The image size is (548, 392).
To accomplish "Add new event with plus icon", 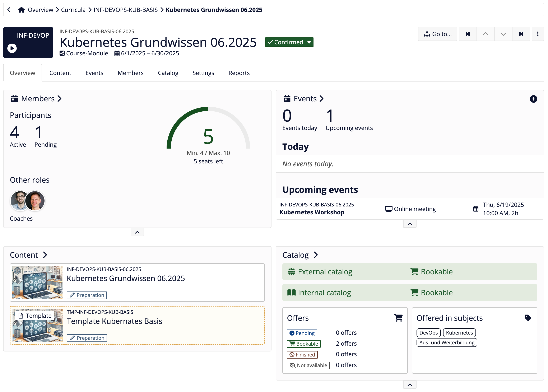I will coord(533,99).
